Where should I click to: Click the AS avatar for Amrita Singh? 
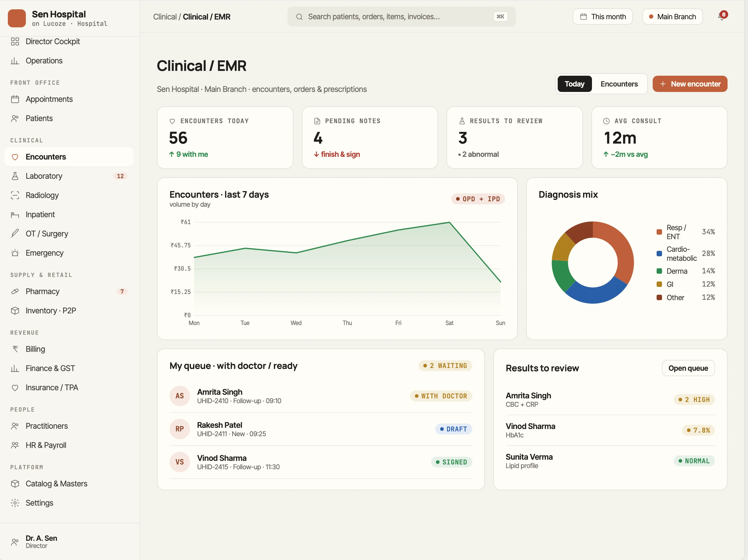click(179, 396)
